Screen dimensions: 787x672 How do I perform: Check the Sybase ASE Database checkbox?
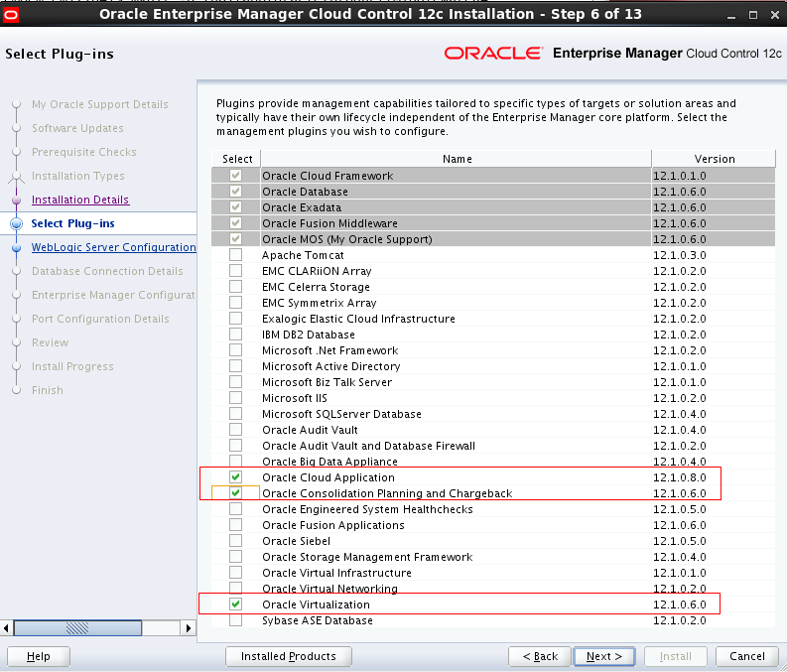pyautogui.click(x=235, y=620)
